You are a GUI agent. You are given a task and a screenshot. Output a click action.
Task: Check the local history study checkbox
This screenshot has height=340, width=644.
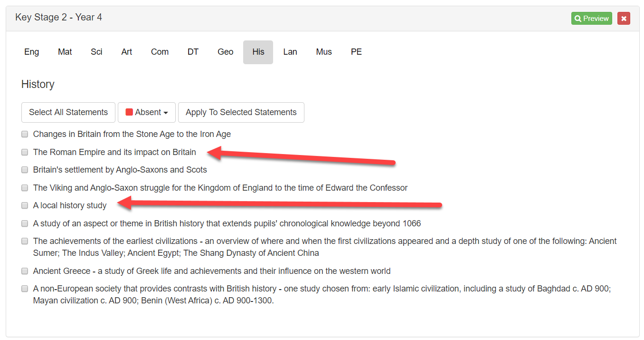coord(25,205)
